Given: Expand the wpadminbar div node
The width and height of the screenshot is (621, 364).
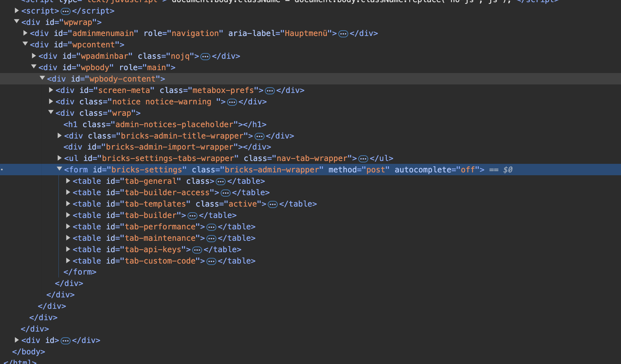Looking at the screenshot, I should pyautogui.click(x=34, y=56).
